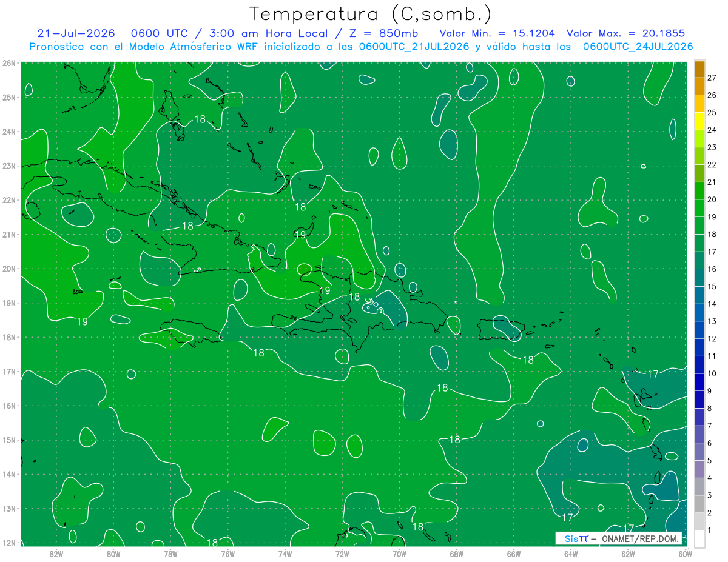Select the 80W longitude axis label
Screen dimensions: 728x562
113,554
